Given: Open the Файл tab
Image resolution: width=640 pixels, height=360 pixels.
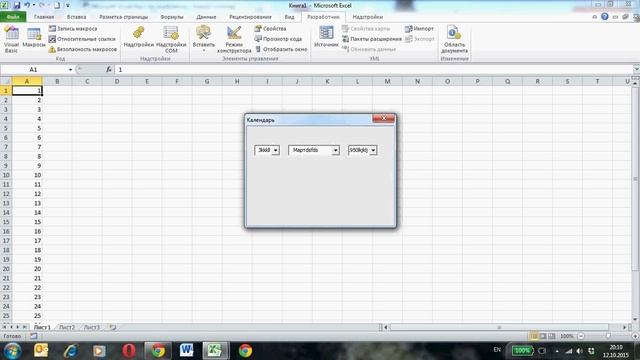Looking at the screenshot, I should pos(13,17).
